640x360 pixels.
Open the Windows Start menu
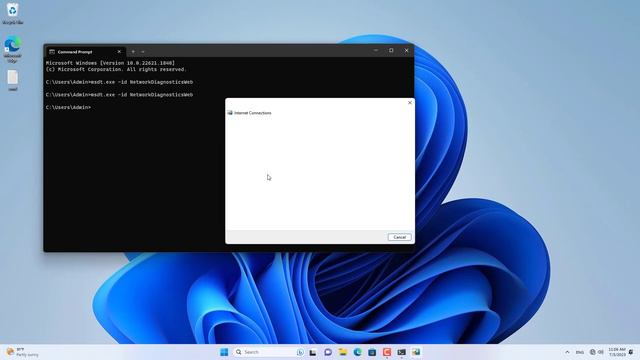[224, 352]
